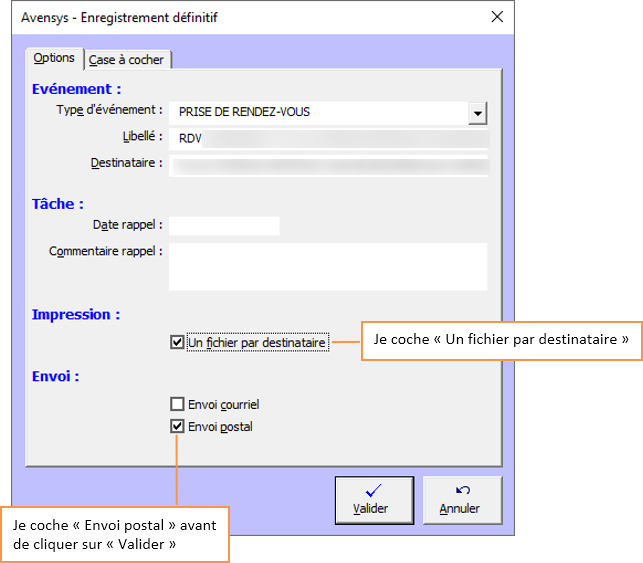
Task: Uncheck the Envoi postal checkbox
Action: pyautogui.click(x=177, y=427)
